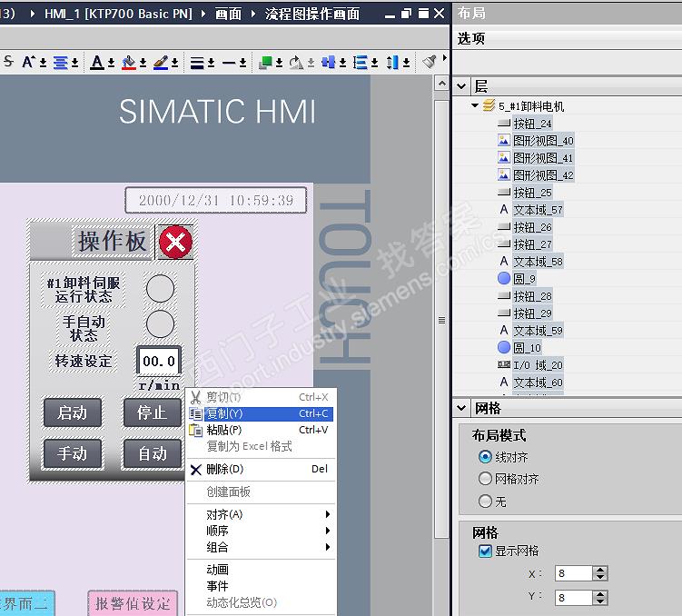Viewport: 682px width, 616px height.
Task: Choose 粘贴(P) from context menu
Action: tap(261, 430)
